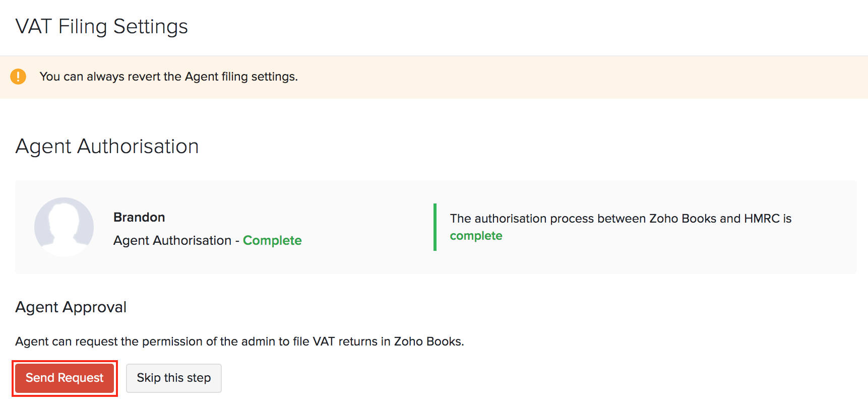Click the lowercase green complete text under HMRC message

(476, 236)
